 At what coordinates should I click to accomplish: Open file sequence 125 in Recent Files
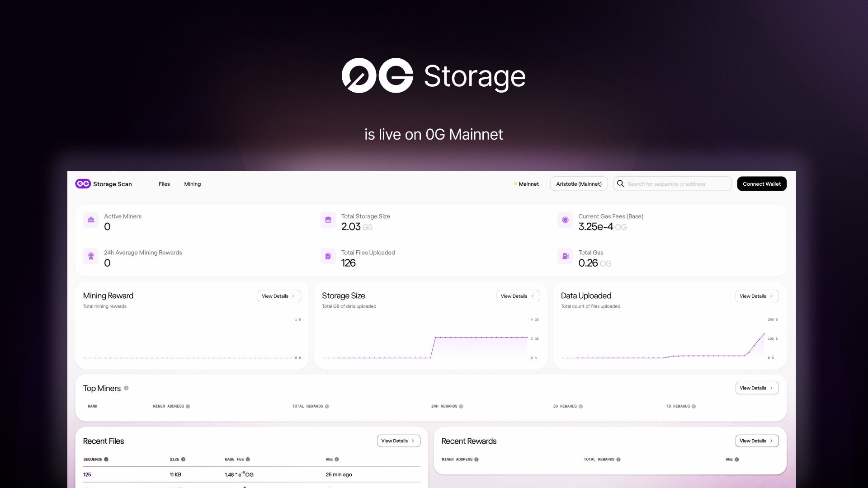[87, 474]
